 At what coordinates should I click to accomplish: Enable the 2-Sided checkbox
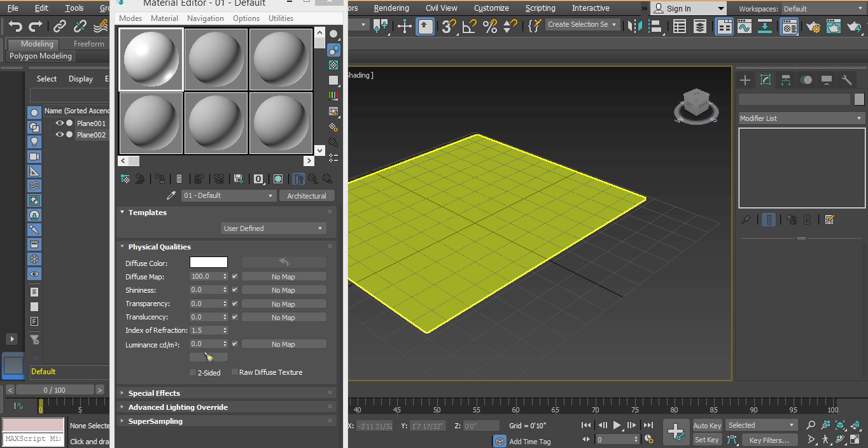(193, 372)
